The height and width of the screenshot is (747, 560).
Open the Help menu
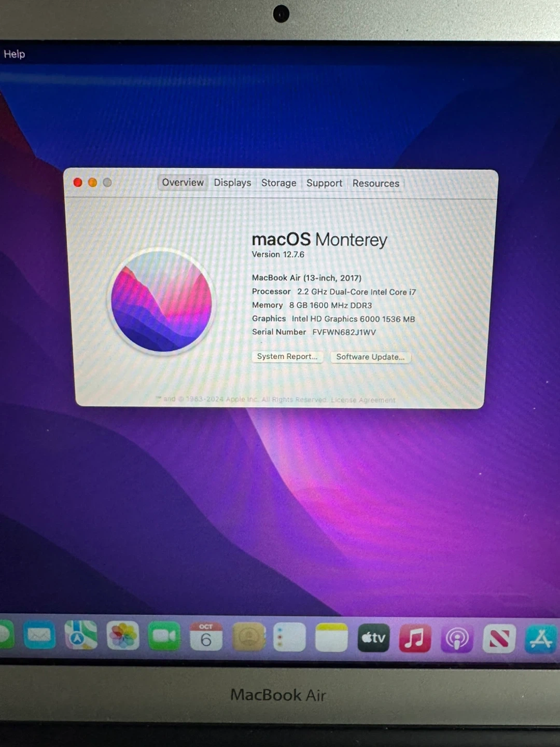(15, 54)
